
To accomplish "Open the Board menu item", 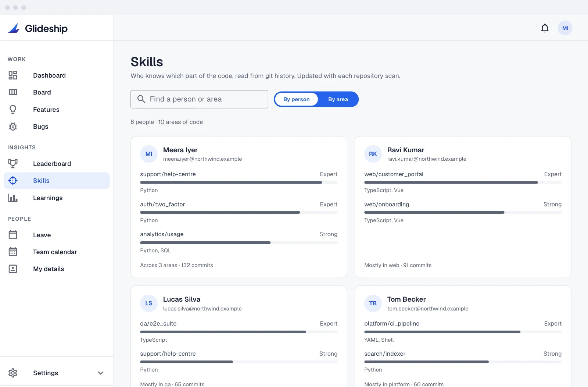I will click(57, 92).
